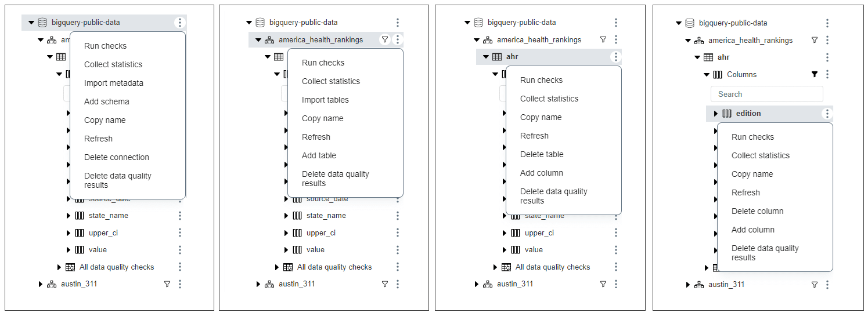Click the three-dot menu beside the Columns node
868x316 pixels.
pos(827,74)
